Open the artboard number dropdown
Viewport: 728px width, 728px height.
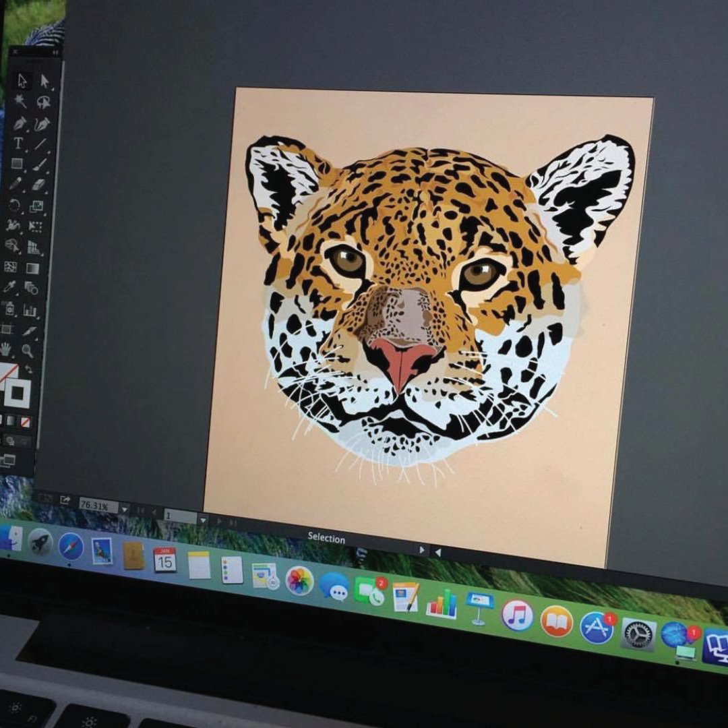pos(203,520)
